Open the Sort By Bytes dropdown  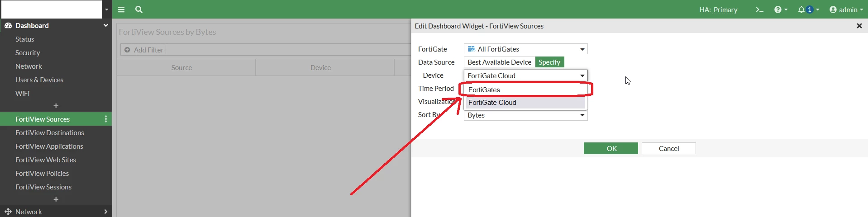525,115
